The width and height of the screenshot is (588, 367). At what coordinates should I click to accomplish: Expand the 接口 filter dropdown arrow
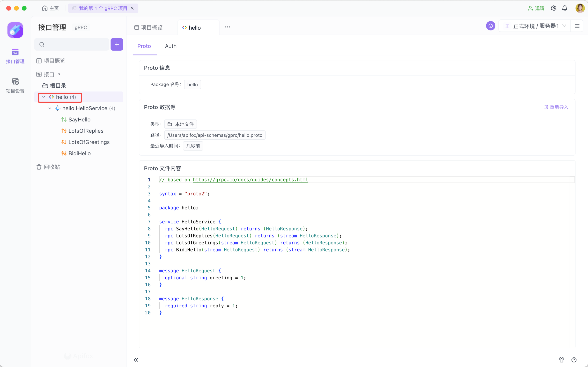59,74
